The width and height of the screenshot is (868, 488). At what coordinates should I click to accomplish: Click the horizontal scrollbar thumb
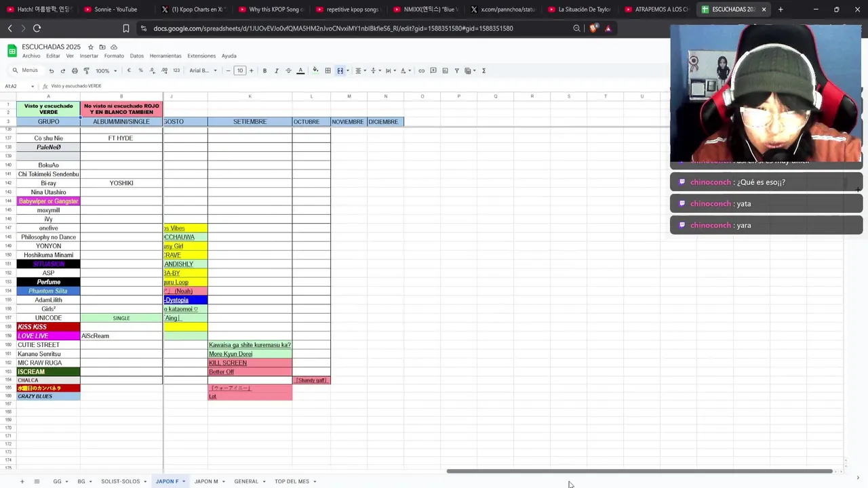click(x=639, y=471)
